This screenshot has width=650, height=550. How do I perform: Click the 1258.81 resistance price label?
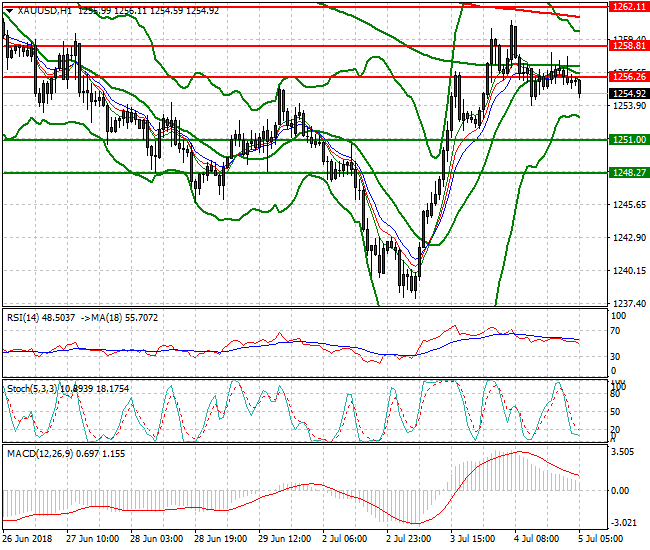629,46
